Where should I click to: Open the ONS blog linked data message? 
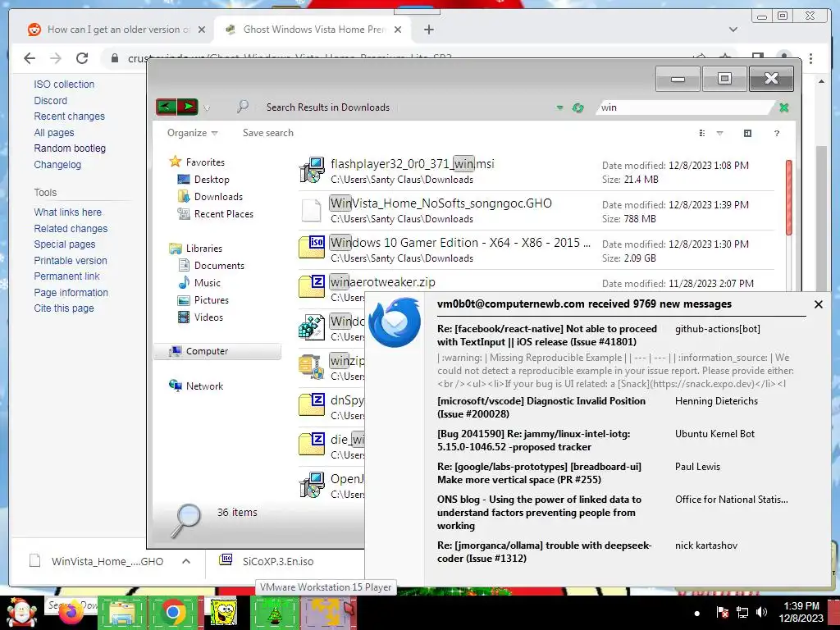tap(539, 512)
